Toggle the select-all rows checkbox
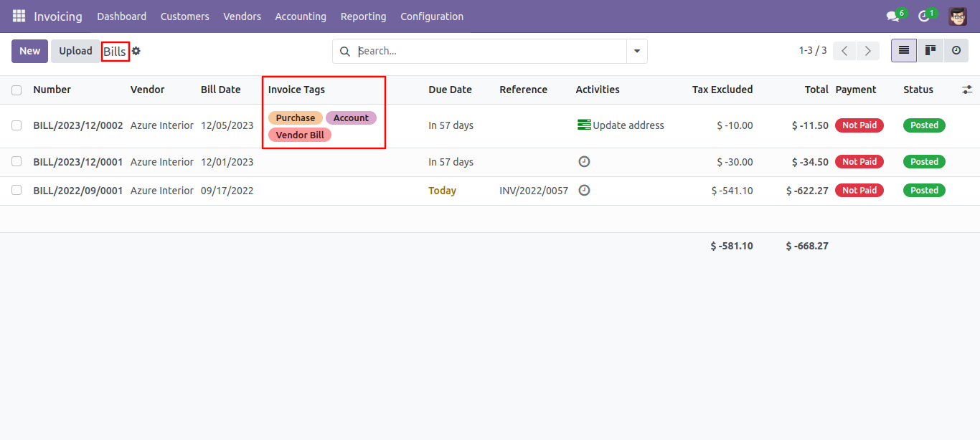This screenshot has height=440, width=980. pyautogui.click(x=17, y=90)
